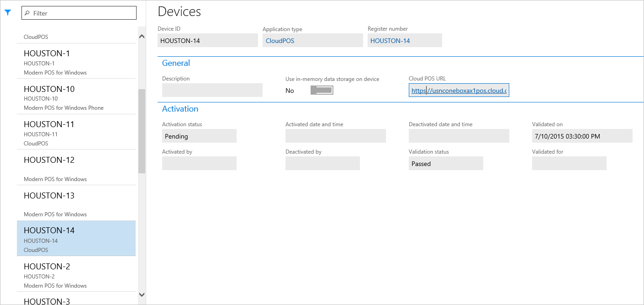Click the Description field
The width and height of the screenshot is (644, 305).
pyautogui.click(x=212, y=90)
